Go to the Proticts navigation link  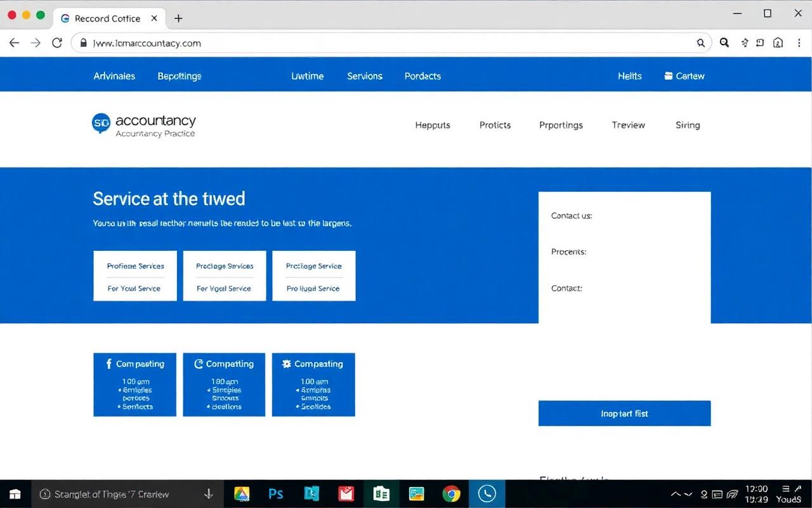pos(495,125)
